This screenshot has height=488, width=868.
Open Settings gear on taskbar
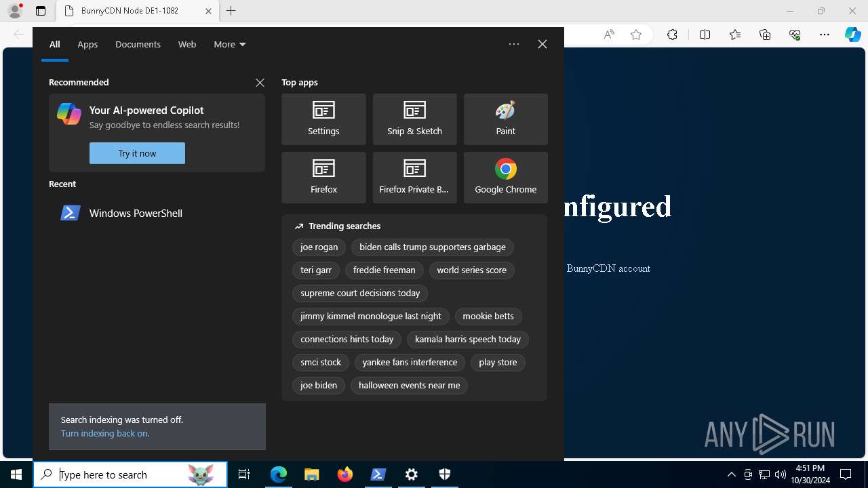(412, 474)
